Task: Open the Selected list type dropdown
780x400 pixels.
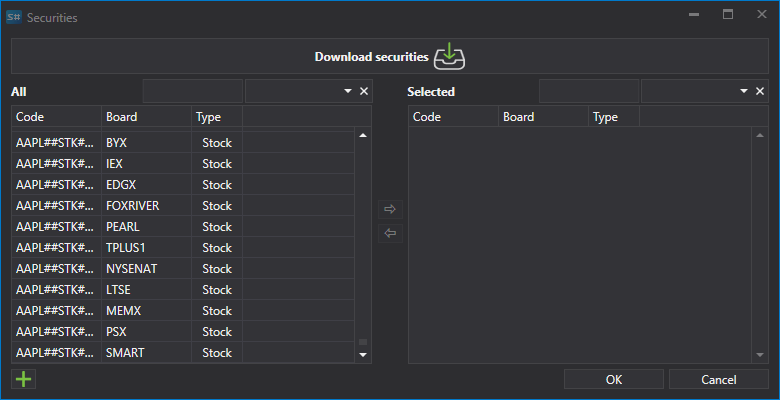Action: tap(744, 91)
